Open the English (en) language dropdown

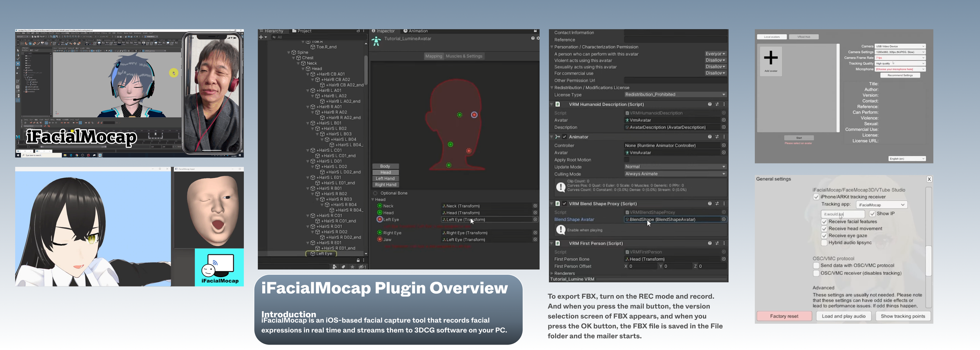[907, 159]
